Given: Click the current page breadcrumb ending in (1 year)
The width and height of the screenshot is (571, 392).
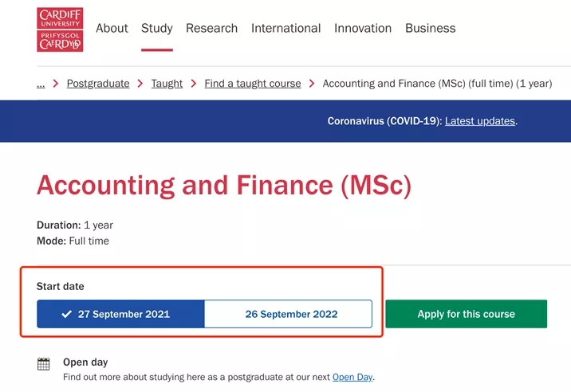Looking at the screenshot, I should tap(437, 84).
